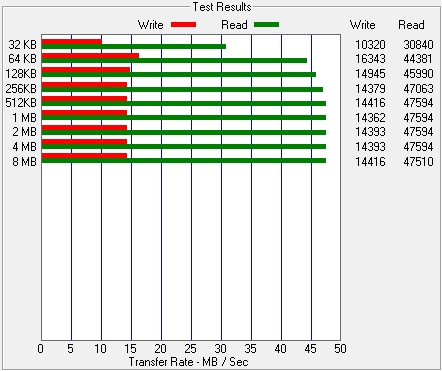Click the 256KB row label
Image resolution: width=442 pixels, height=371 pixels.
pos(21,88)
